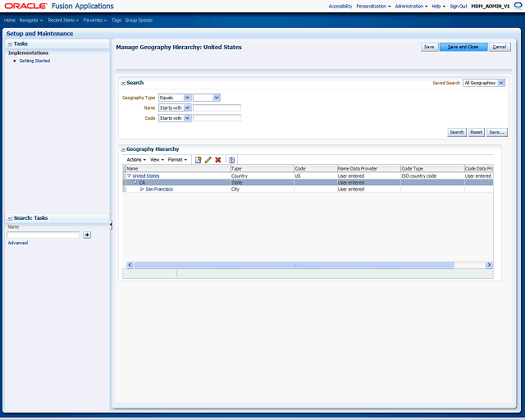Open the View menu
The height and width of the screenshot is (420, 525).
(x=157, y=160)
